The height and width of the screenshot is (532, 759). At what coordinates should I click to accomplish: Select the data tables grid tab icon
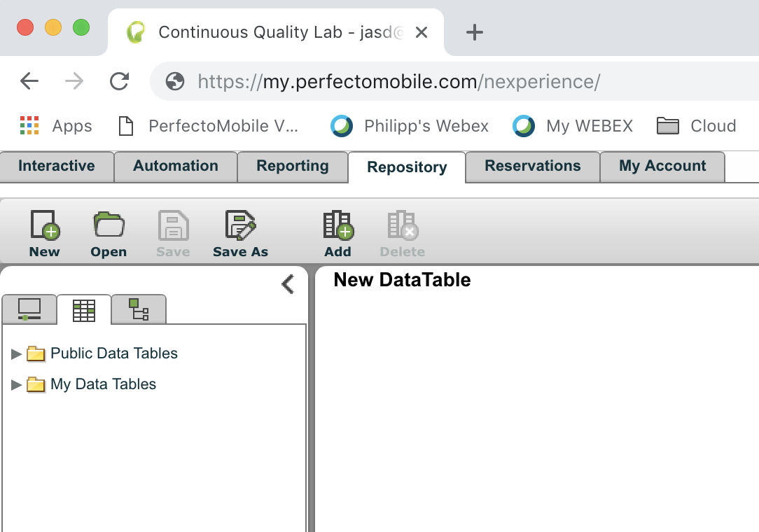click(x=84, y=310)
